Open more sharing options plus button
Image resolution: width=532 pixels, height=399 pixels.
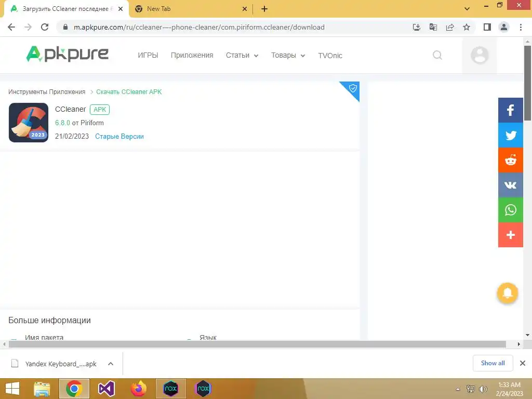pyautogui.click(x=510, y=235)
